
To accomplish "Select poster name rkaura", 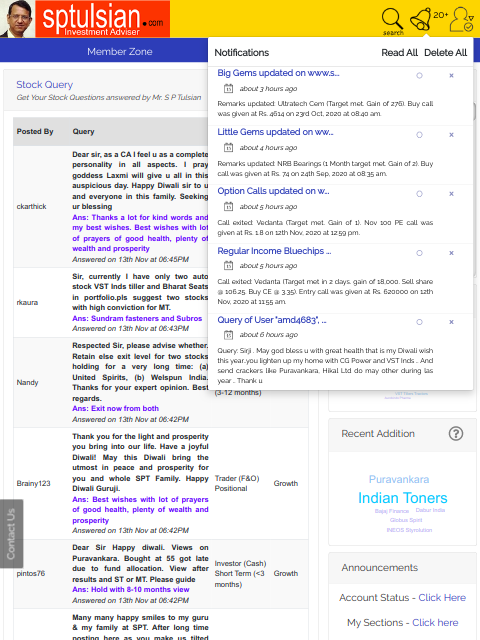I will (x=27, y=302).
